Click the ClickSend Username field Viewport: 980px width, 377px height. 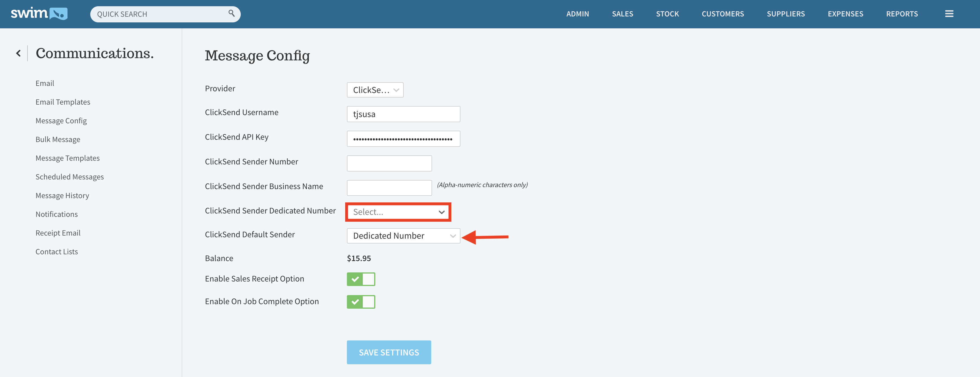(403, 114)
